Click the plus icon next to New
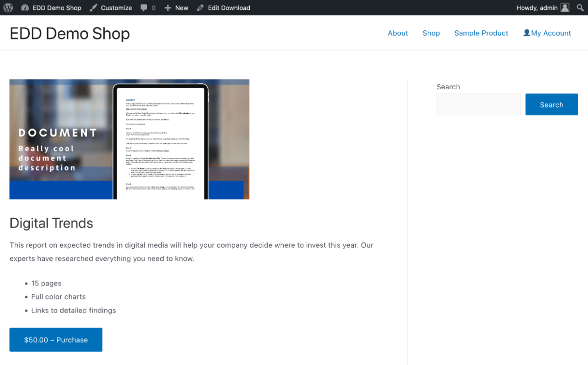 point(166,7)
